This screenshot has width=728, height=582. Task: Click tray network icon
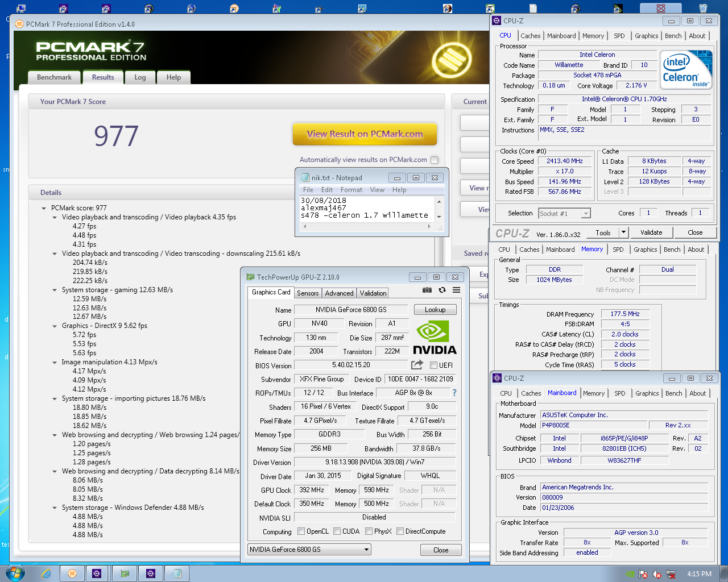click(671, 574)
